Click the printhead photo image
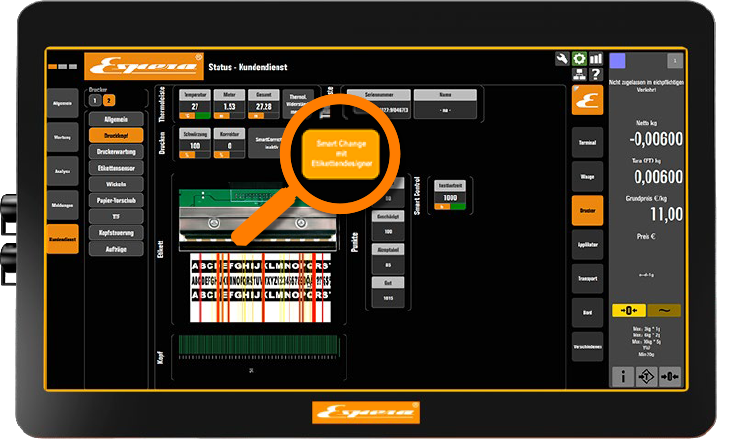 pyautogui.click(x=258, y=220)
